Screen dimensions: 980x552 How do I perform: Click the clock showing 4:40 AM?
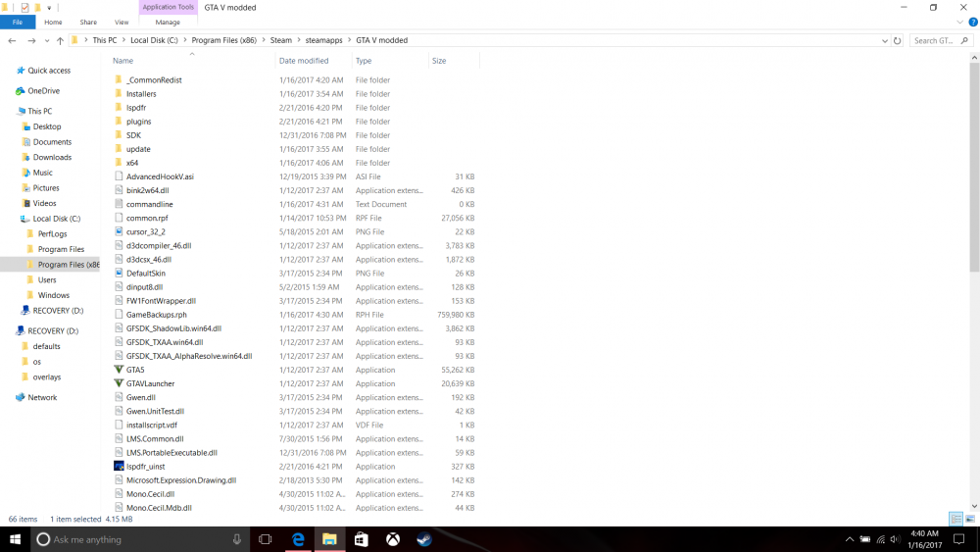(x=924, y=533)
